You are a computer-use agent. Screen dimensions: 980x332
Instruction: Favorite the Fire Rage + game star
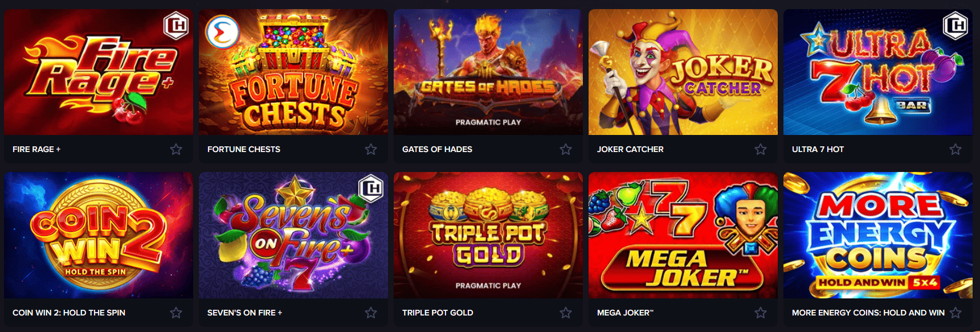tap(176, 149)
